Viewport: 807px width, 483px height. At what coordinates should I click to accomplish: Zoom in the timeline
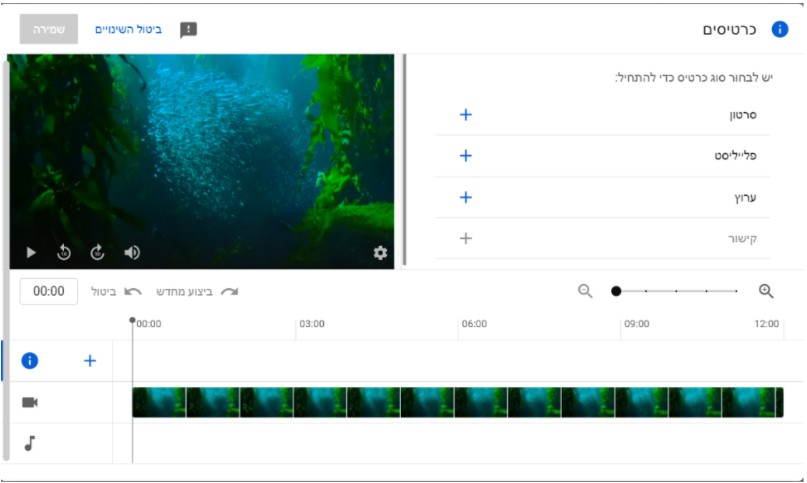point(766,291)
